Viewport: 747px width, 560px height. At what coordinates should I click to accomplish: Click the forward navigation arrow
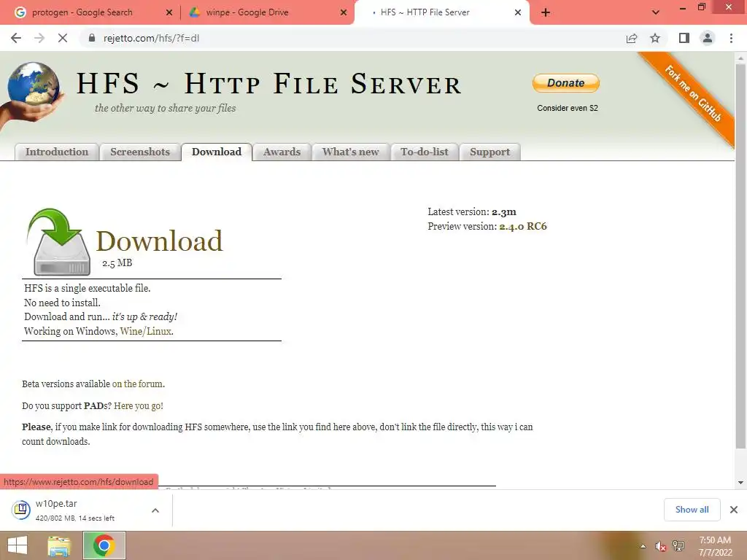coord(39,38)
